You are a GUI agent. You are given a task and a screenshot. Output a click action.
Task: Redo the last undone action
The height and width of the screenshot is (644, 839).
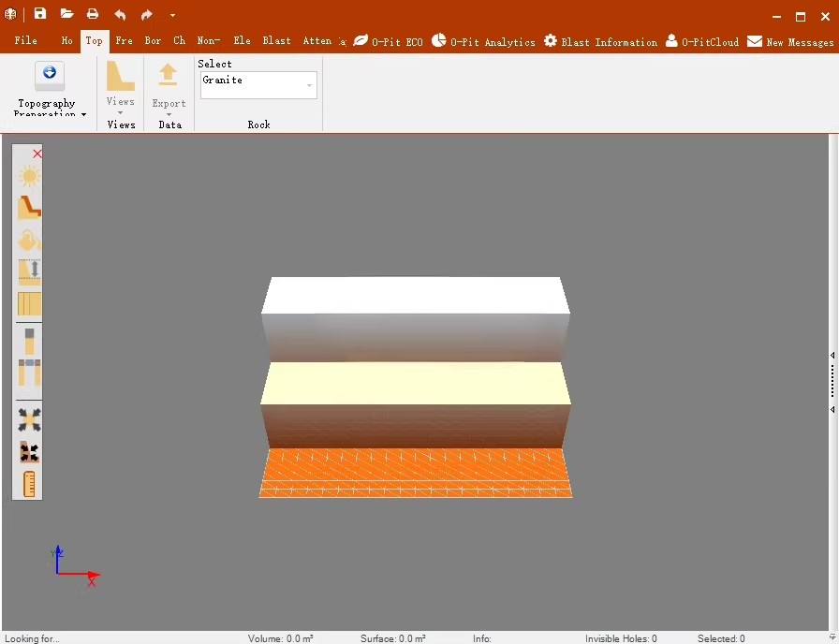[146, 15]
